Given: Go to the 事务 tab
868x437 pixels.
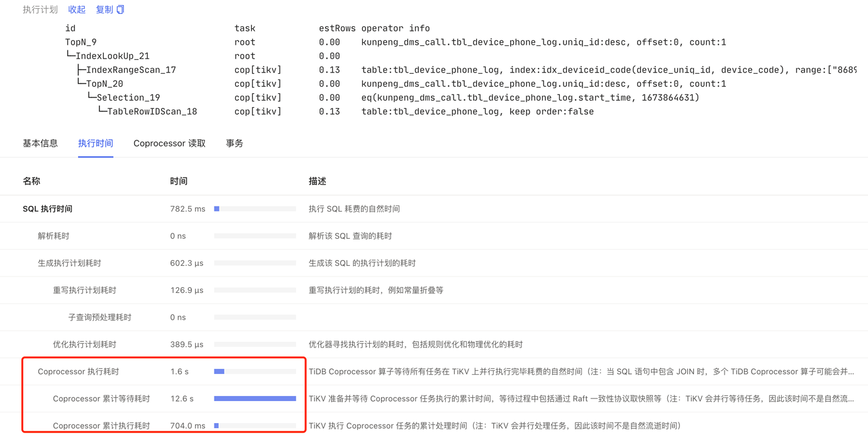Looking at the screenshot, I should (234, 143).
